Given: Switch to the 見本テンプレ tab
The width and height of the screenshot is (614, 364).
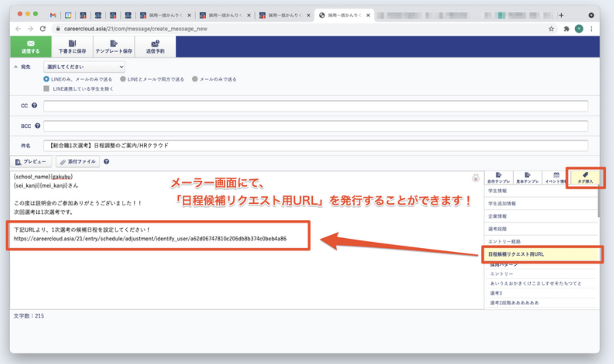Looking at the screenshot, I should [x=527, y=178].
